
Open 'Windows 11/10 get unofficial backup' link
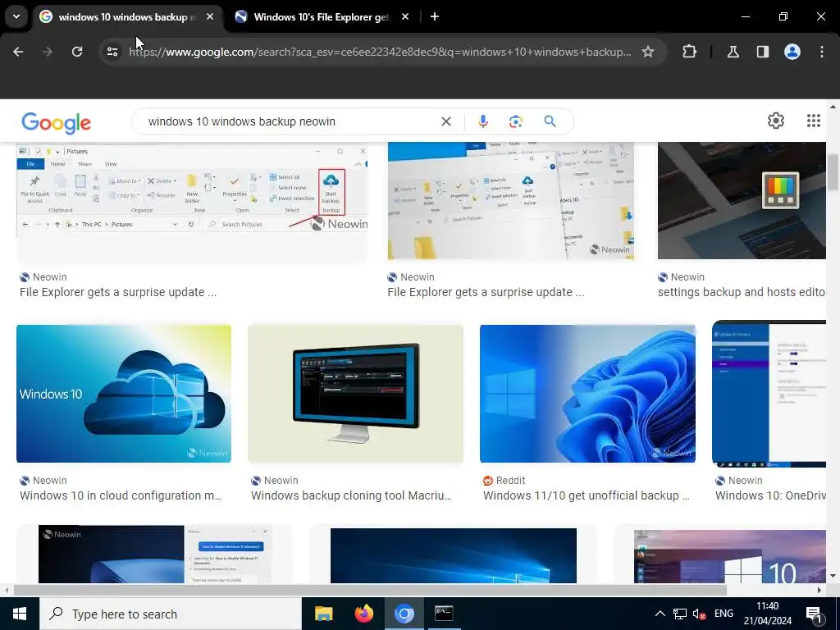pos(586,495)
